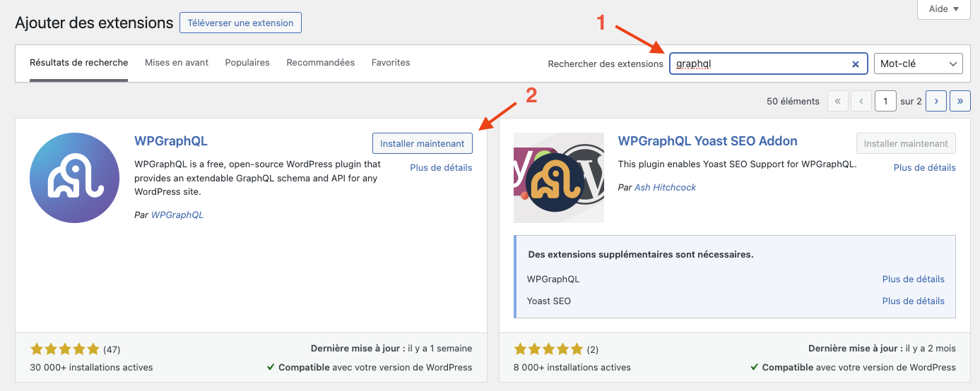The height and width of the screenshot is (391, 980).
Task: Click the star rating of Yoast SEO Addon
Action: pyautogui.click(x=548, y=349)
